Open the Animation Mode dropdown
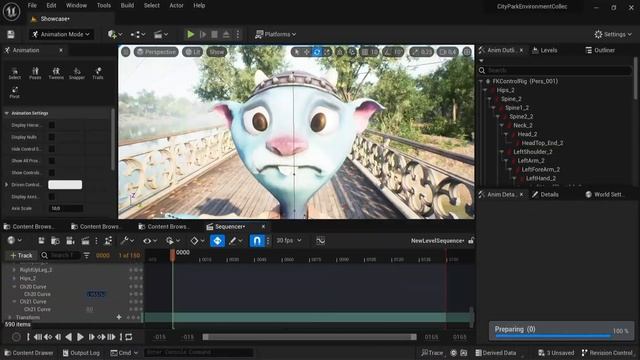 [61, 34]
